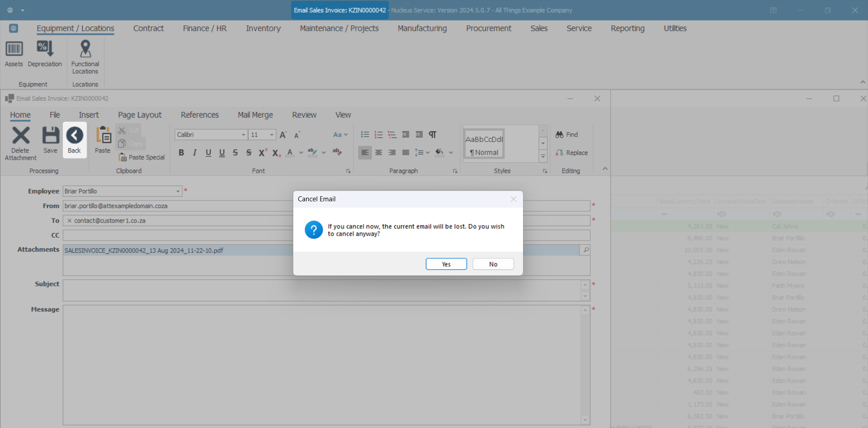The image size is (868, 428).
Task: Click the home icon left of the main menu
Action: tap(14, 29)
